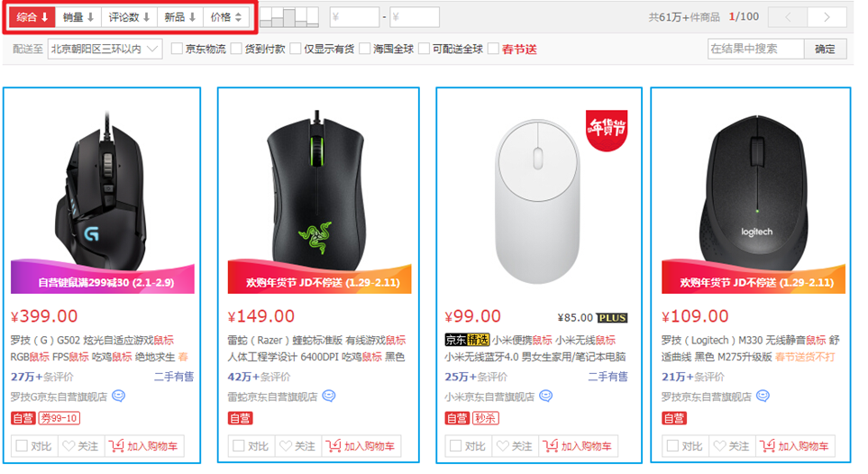Enable the 京东物流 checkbox
The width and height of the screenshot is (868, 474).
177,49
